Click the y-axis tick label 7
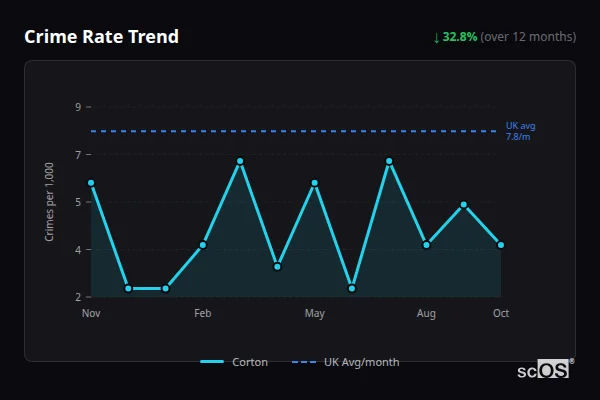The image size is (600, 400). point(78,155)
